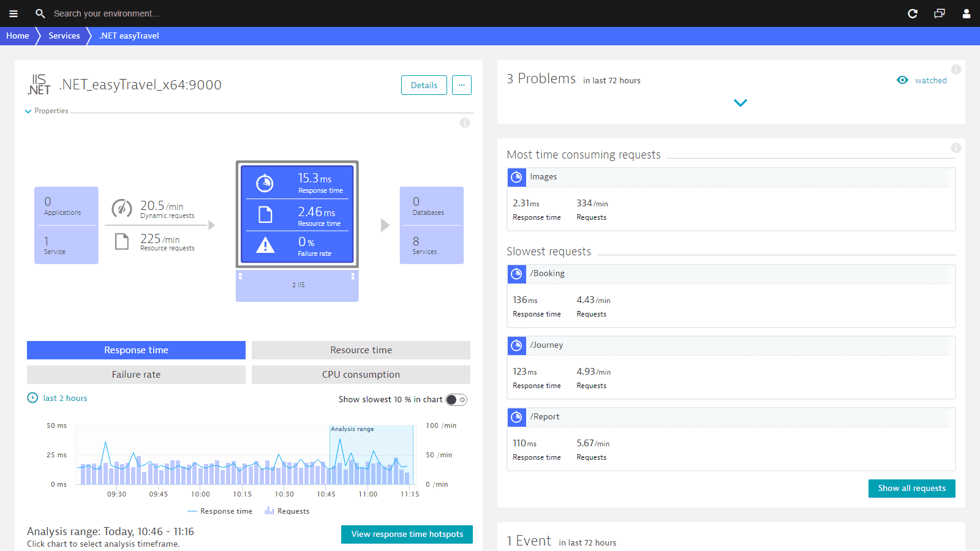
Task: Open the last 2 hours timeframe selector
Action: click(x=65, y=398)
